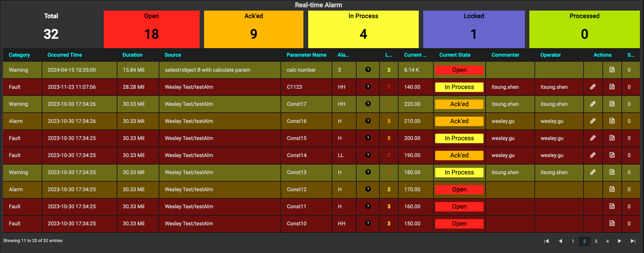Screen dimensions: 644x253
Task: Select page 2 in pagination
Action: point(585,241)
